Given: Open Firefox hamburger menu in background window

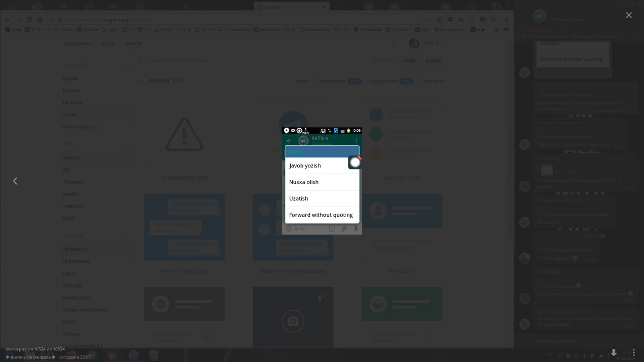Looking at the screenshot, I should click(506, 20).
